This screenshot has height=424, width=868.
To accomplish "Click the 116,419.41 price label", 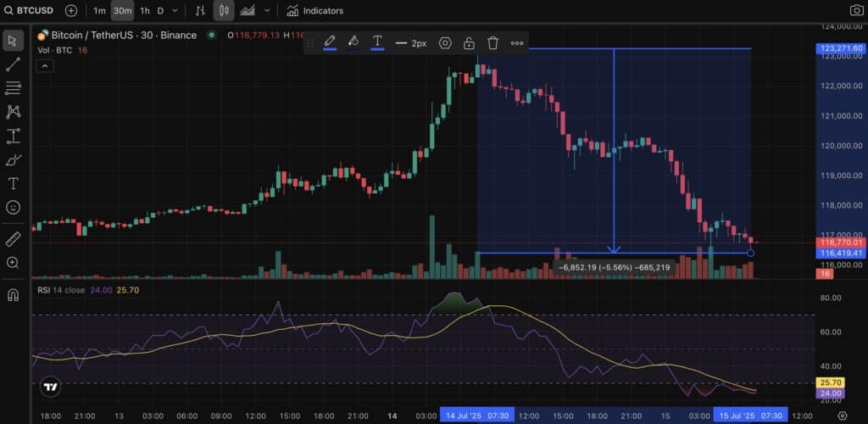I will pos(840,253).
